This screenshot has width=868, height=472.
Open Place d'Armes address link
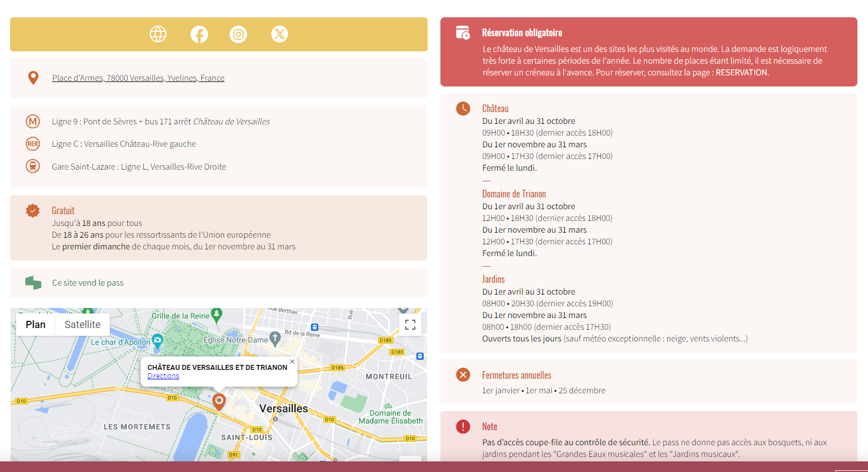click(138, 78)
